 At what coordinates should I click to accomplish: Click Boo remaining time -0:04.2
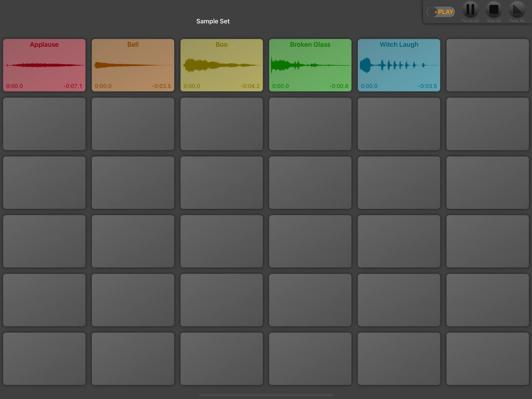pyautogui.click(x=250, y=86)
